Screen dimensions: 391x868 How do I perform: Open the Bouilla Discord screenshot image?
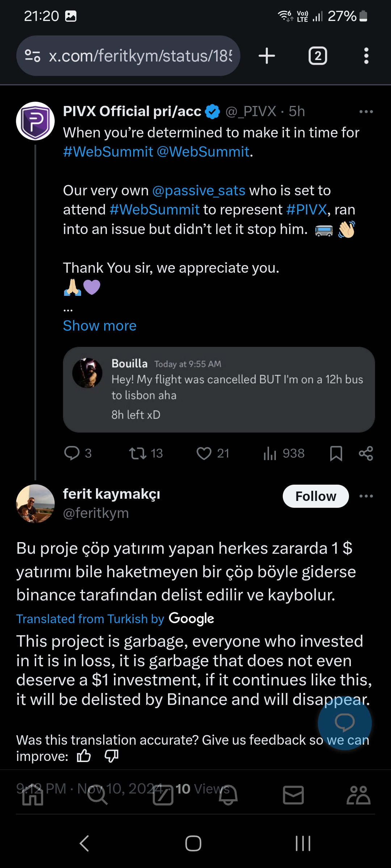[219, 390]
